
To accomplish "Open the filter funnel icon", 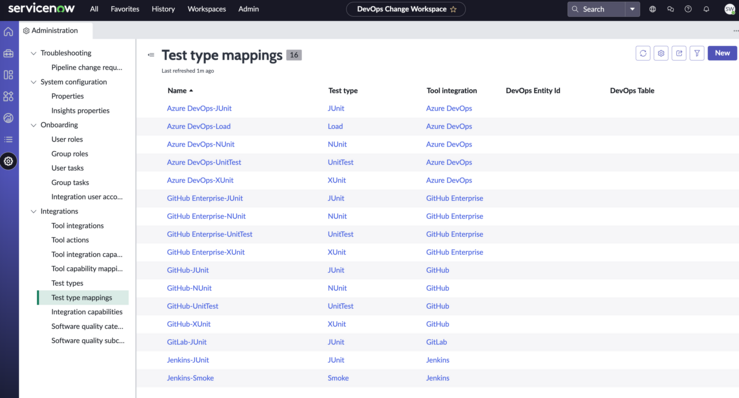I will [697, 53].
